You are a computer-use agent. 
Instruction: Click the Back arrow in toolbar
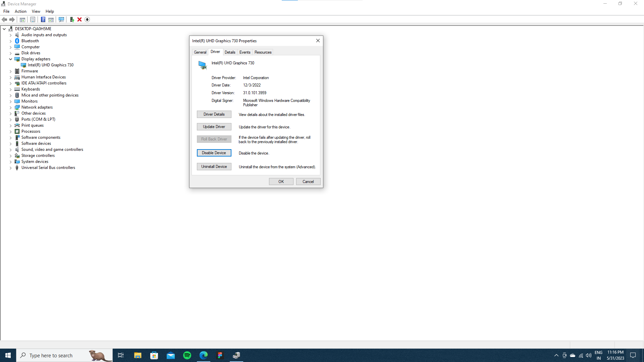coord(4,19)
